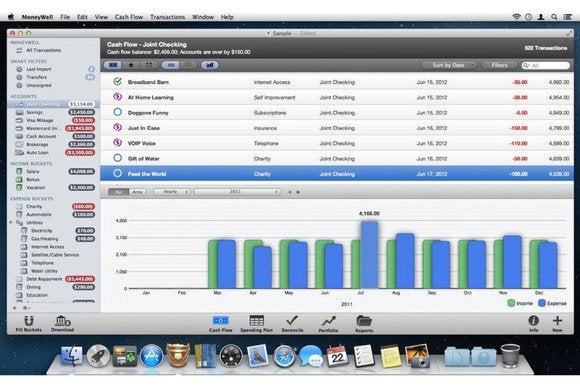Switch chart to Area style

tap(137, 192)
